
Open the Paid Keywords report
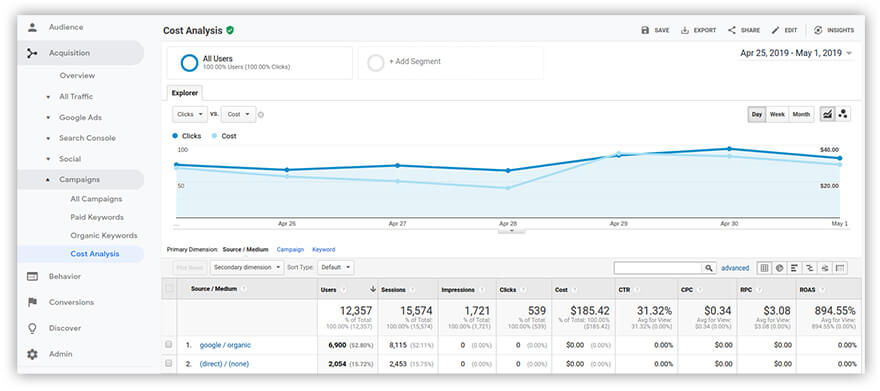coord(97,217)
